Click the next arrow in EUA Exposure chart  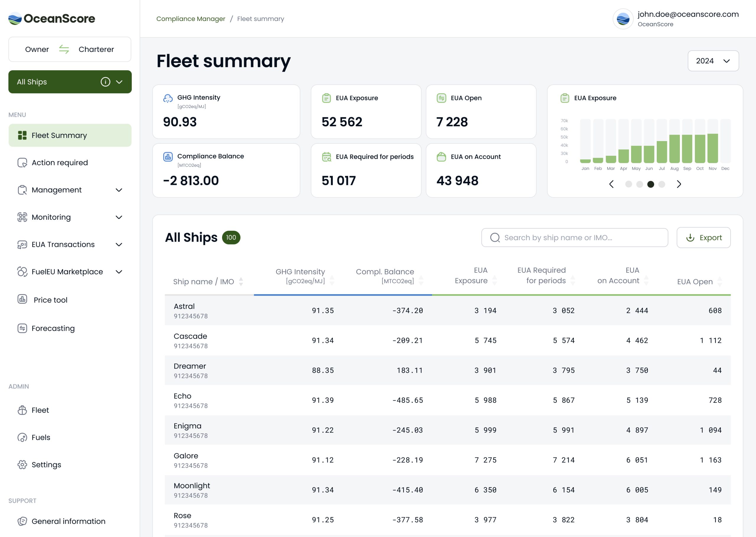[x=679, y=184]
